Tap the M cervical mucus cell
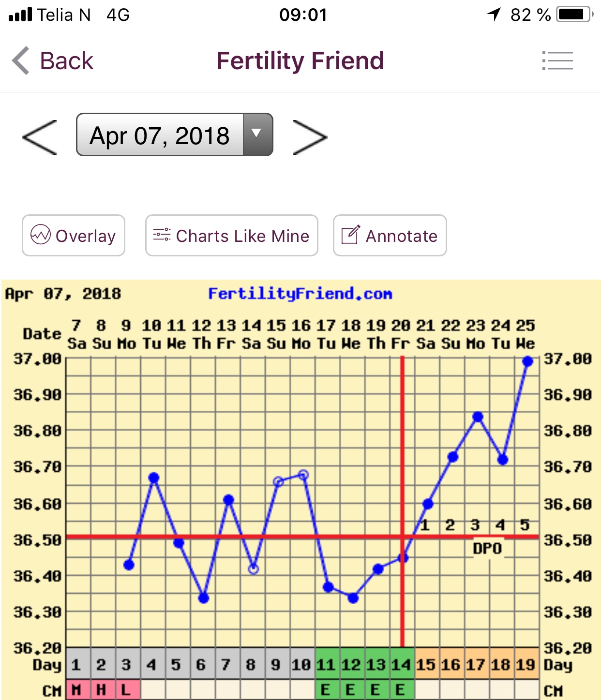 (76, 690)
